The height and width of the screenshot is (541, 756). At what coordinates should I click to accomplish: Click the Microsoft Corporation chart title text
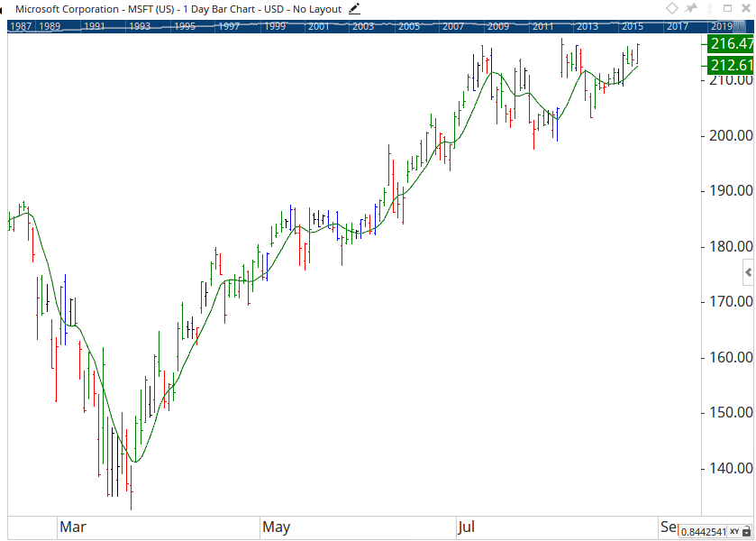[x=67, y=9]
